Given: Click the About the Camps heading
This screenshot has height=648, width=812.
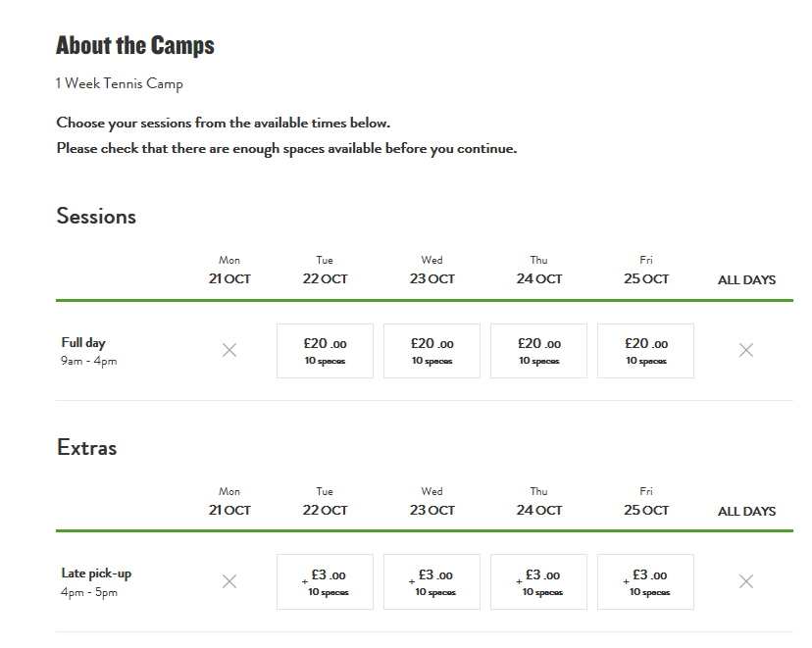Looking at the screenshot, I should (135, 45).
